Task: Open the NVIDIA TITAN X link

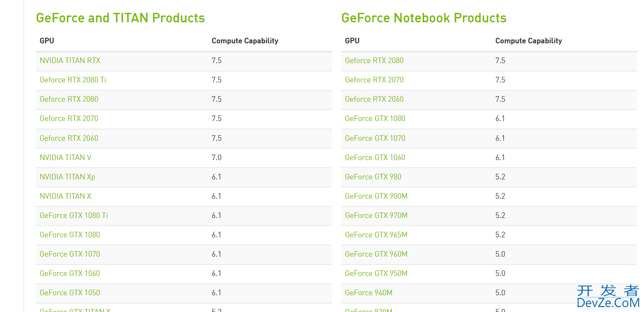Action: [66, 196]
